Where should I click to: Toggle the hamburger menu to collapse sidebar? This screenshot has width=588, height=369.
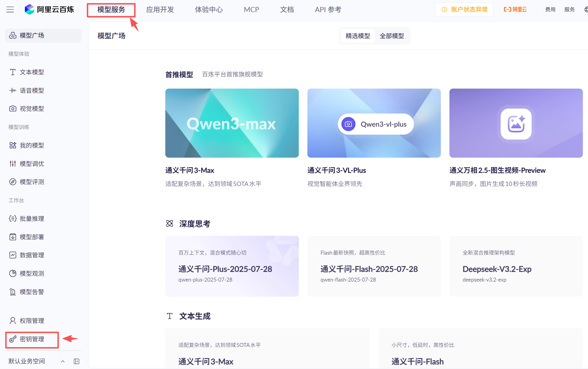pos(10,9)
